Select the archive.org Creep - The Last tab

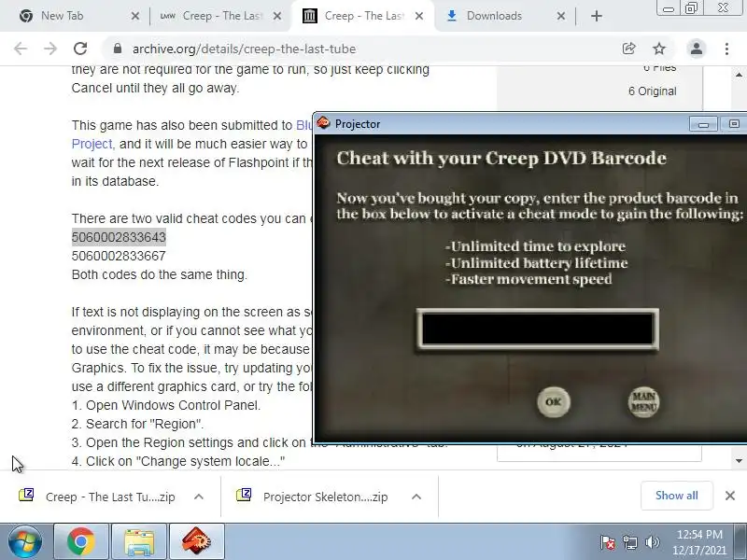(x=363, y=16)
